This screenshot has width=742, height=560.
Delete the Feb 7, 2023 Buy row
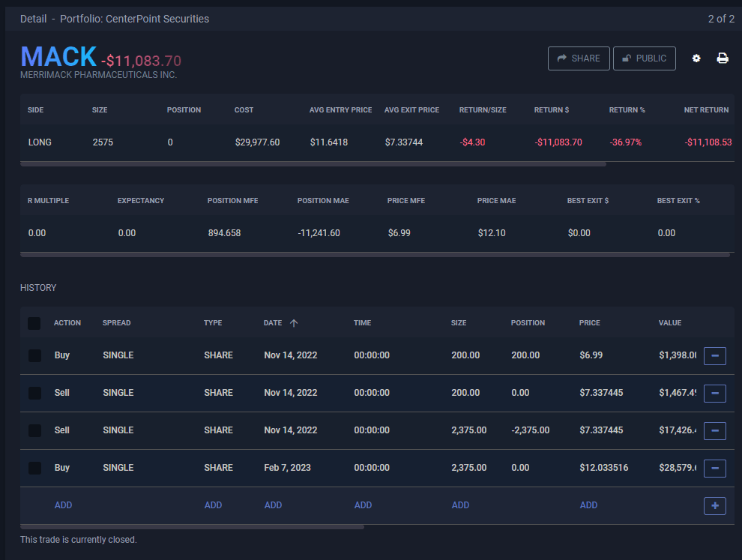tap(714, 468)
